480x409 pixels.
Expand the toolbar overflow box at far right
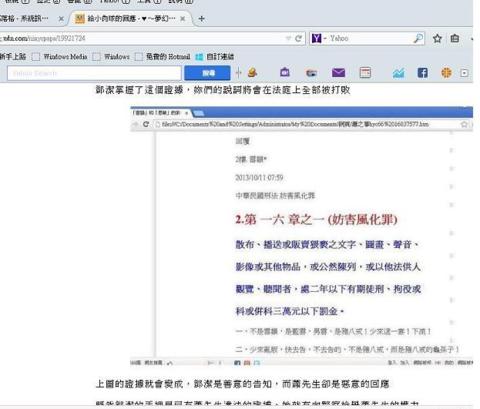464,73
